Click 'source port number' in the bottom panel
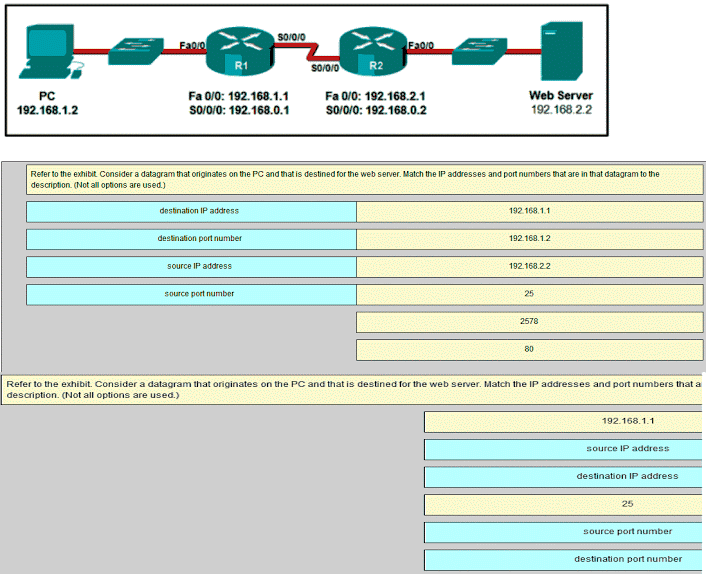 tap(563, 532)
